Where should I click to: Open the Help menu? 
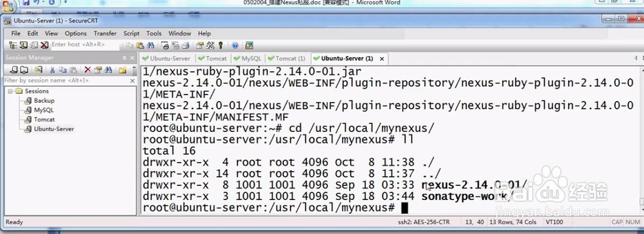[x=204, y=33]
